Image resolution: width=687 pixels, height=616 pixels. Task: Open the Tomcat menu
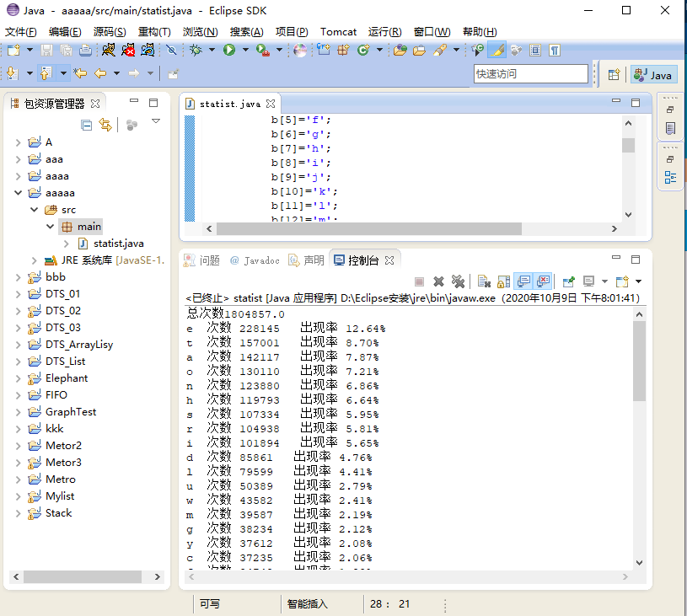coord(338,31)
